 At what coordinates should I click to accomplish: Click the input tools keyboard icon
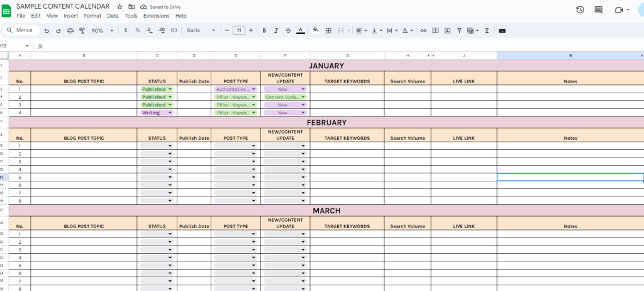pyautogui.click(x=501, y=30)
